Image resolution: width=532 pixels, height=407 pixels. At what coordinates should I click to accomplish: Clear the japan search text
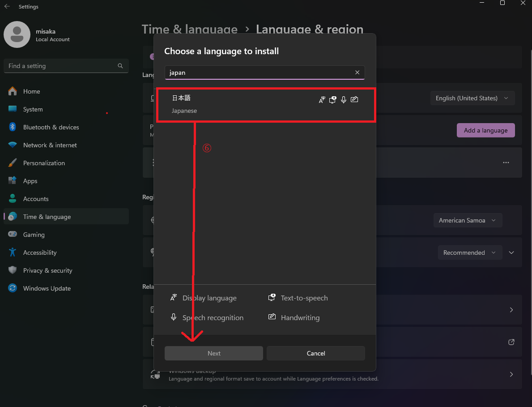click(x=357, y=72)
